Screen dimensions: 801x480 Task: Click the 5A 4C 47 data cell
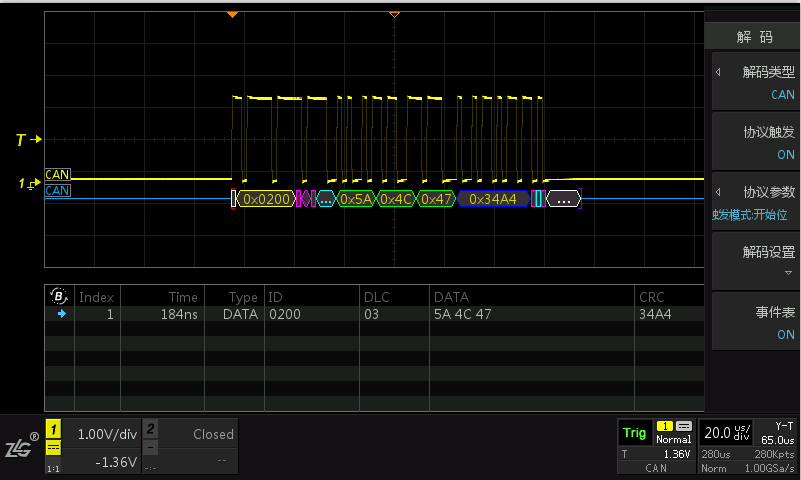pyautogui.click(x=462, y=314)
